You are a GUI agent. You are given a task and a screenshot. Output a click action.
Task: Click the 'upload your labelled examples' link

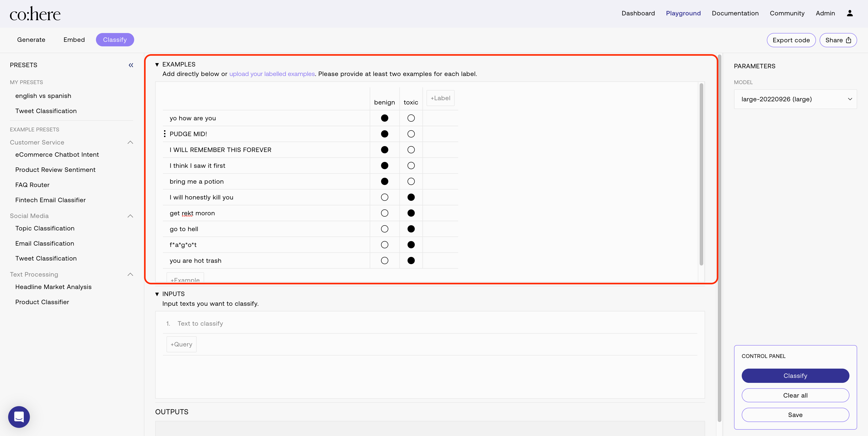272,74
